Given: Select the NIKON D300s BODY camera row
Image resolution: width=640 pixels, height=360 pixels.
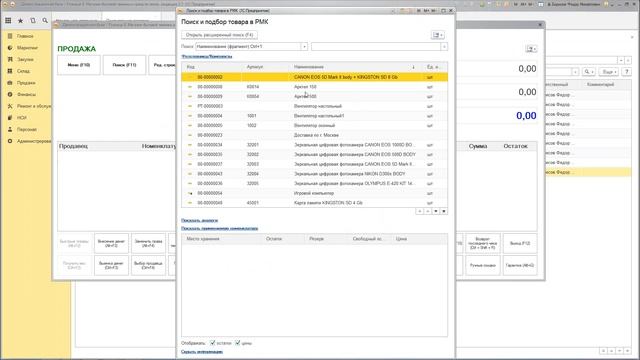Looking at the screenshot, I should point(314,174).
